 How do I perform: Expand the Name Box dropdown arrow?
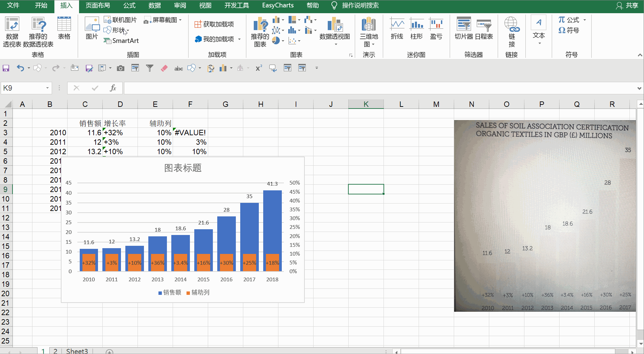pos(47,88)
